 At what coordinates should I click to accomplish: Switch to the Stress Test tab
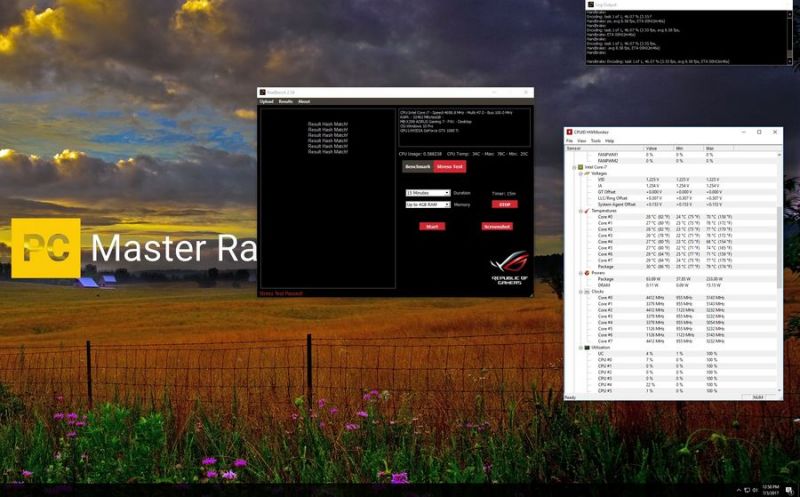coord(449,167)
